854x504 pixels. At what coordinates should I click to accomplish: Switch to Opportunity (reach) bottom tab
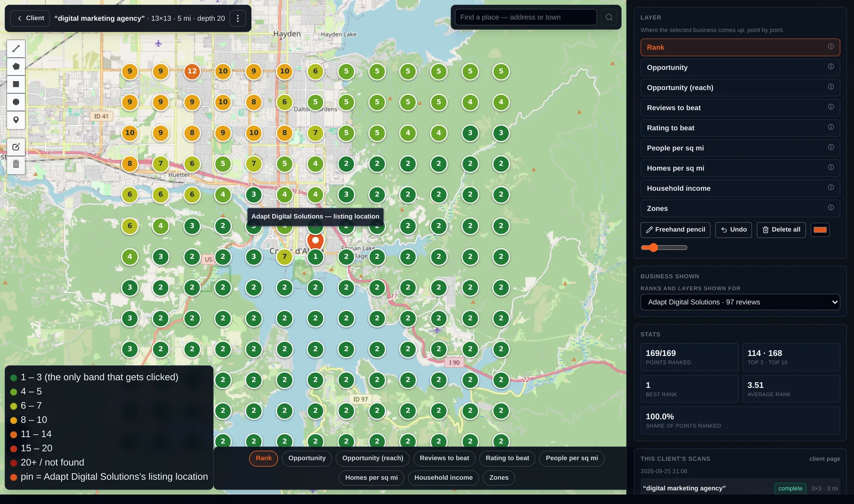(373, 458)
